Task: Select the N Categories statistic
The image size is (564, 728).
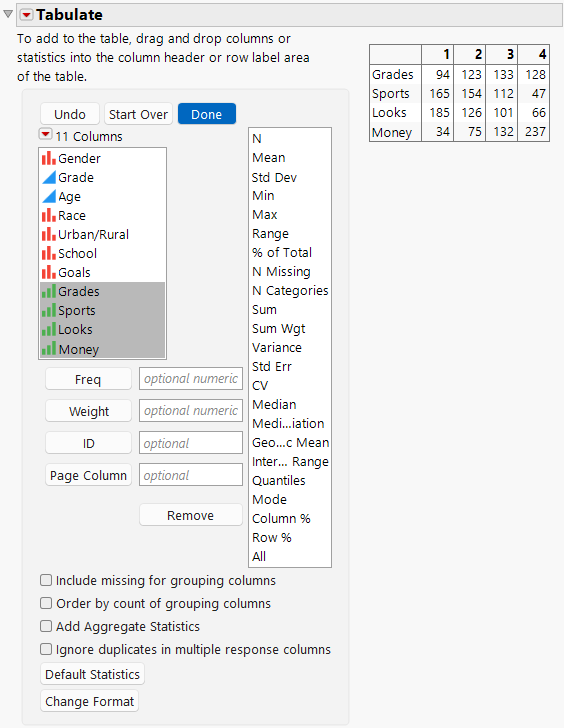Action: pyautogui.click(x=290, y=291)
